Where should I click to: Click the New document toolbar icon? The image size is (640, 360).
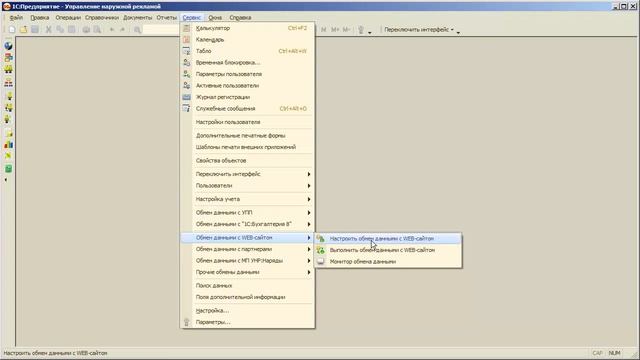pos(12,29)
